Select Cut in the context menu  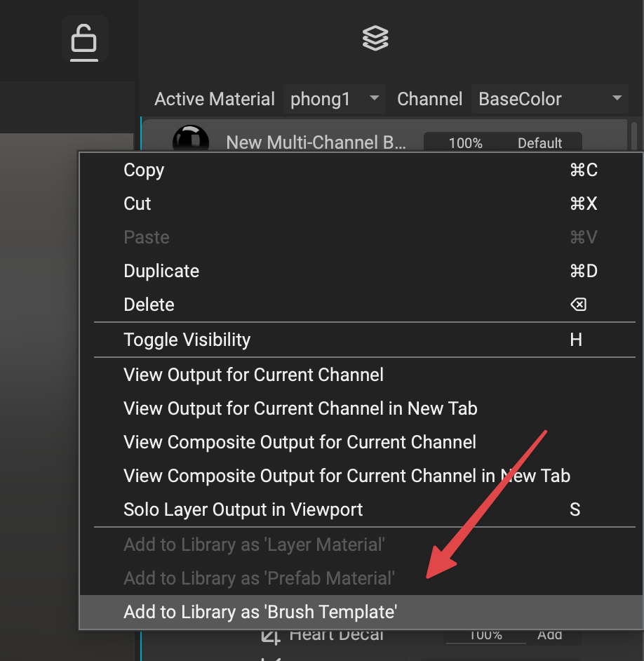[x=137, y=204]
